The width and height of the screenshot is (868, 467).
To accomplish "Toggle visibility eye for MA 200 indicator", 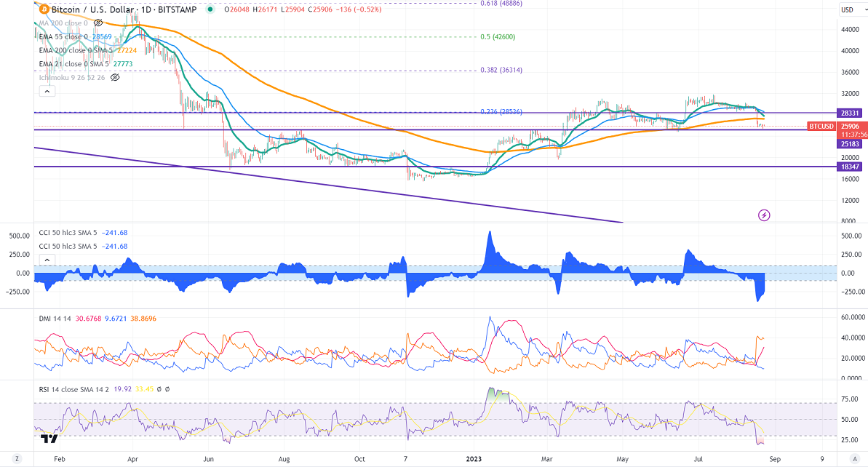I will [x=98, y=23].
